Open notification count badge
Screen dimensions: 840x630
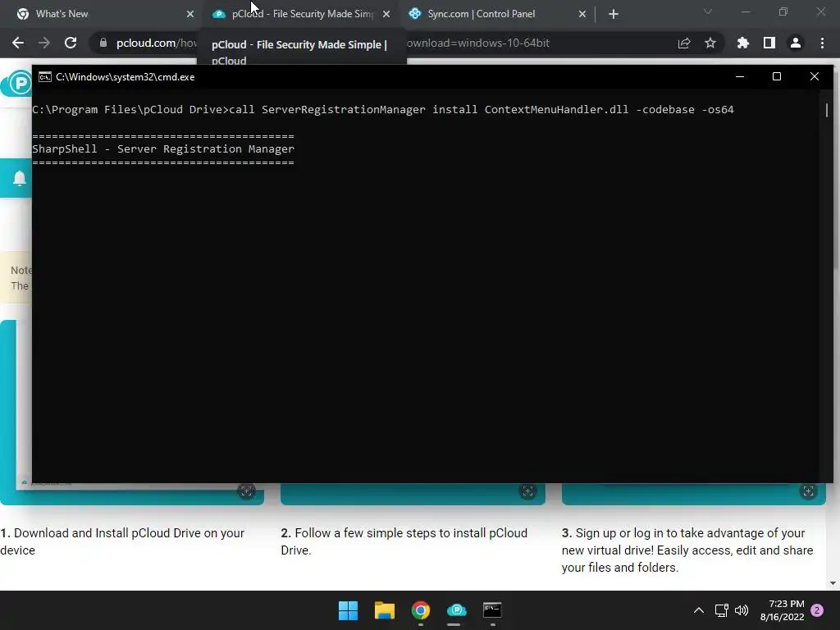pyautogui.click(x=817, y=610)
